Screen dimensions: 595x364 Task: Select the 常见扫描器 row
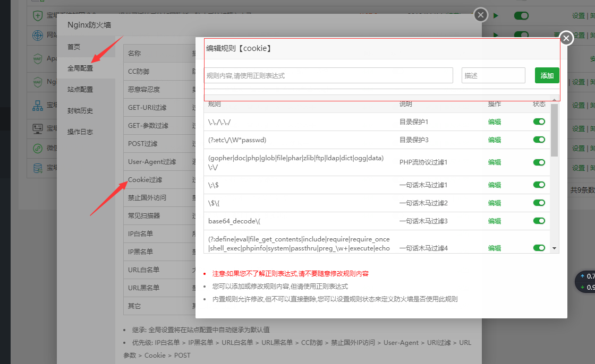pyautogui.click(x=159, y=216)
